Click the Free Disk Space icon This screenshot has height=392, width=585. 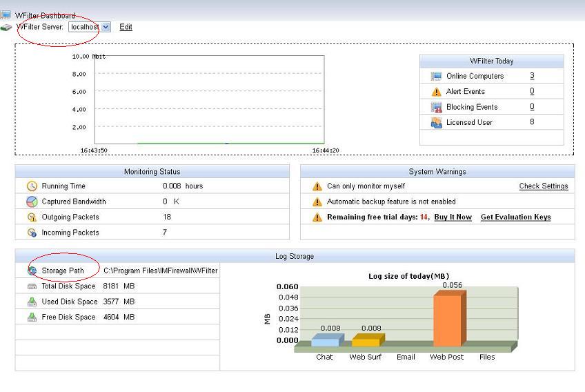[32, 317]
